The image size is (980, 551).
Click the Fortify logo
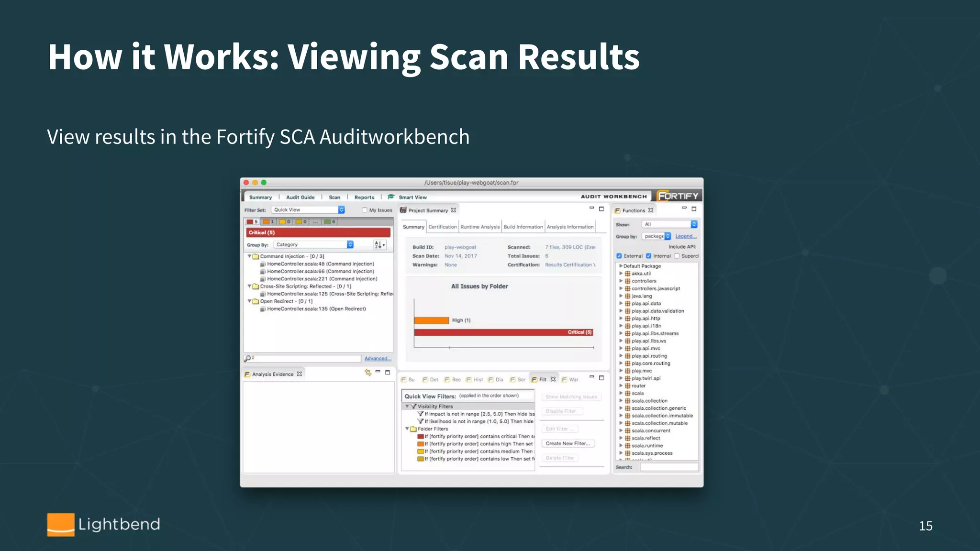(678, 196)
